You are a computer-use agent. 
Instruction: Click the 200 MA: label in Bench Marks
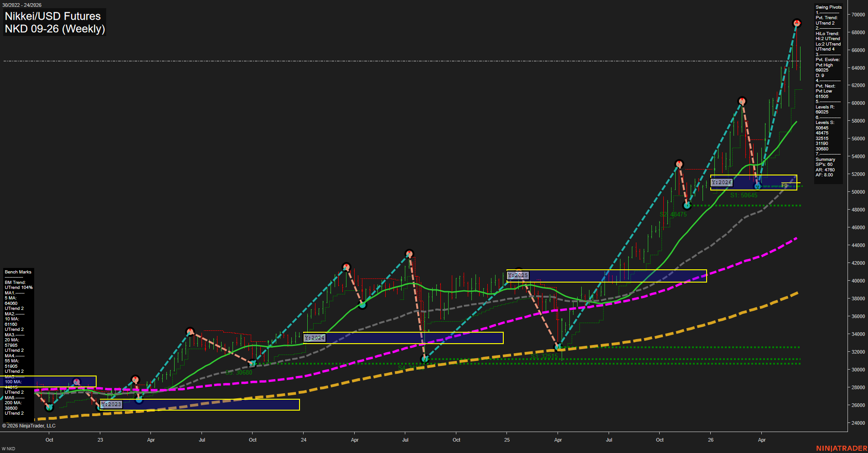coord(13,403)
